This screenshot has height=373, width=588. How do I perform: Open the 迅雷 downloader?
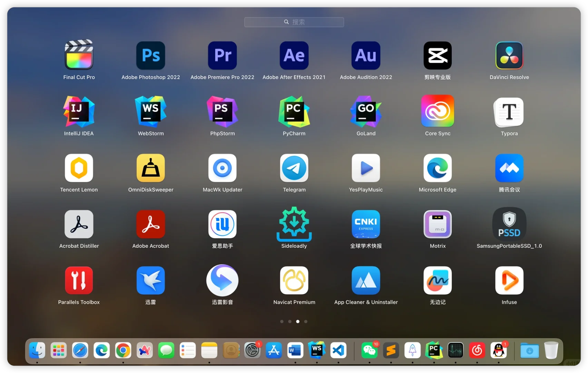(x=151, y=280)
